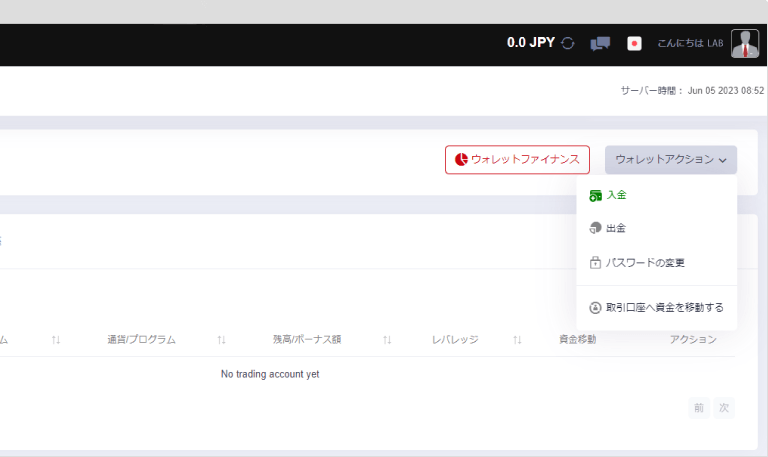The width and height of the screenshot is (768, 457).
Task: Click the transfer icon beside 取引口座へ資金を移動する
Action: (x=595, y=308)
